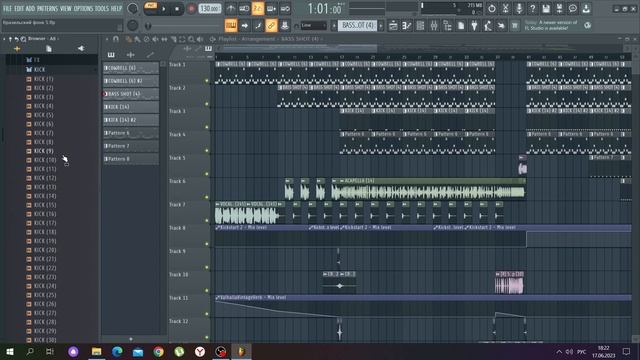
Task: Toggle typing keyboard to piano
Action: [x=231, y=26]
